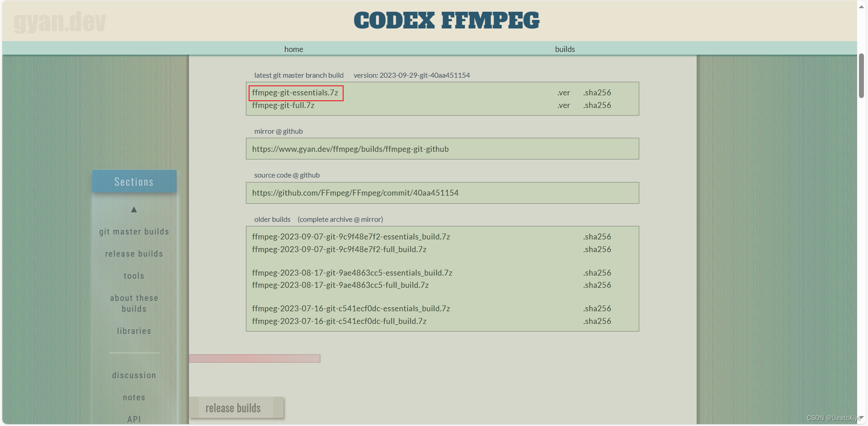The height and width of the screenshot is (426, 868).
Task: Download 2023-09-07 essentials_build.7z
Action: [x=351, y=237]
